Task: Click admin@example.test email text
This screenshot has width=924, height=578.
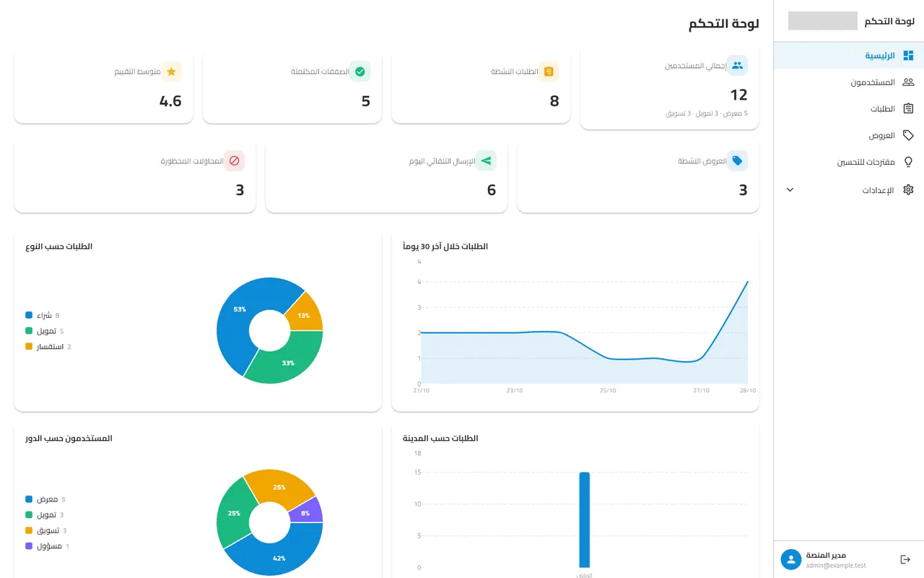Action: pyautogui.click(x=836, y=566)
